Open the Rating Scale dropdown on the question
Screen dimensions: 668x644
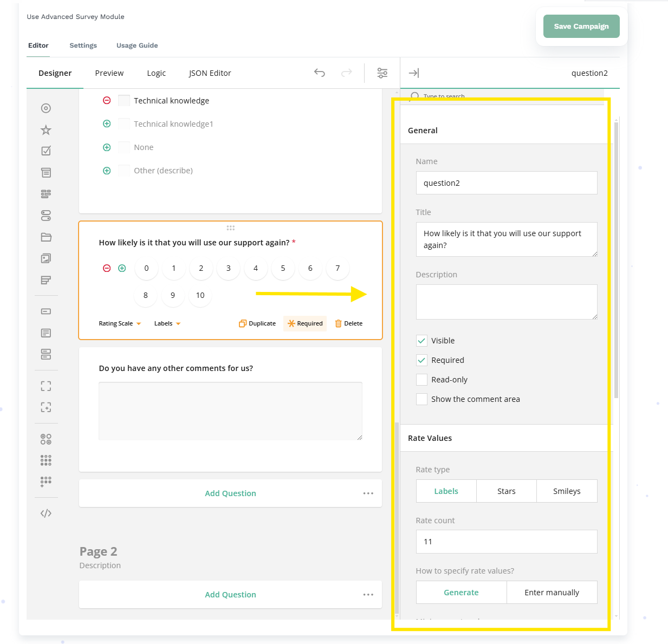(119, 323)
